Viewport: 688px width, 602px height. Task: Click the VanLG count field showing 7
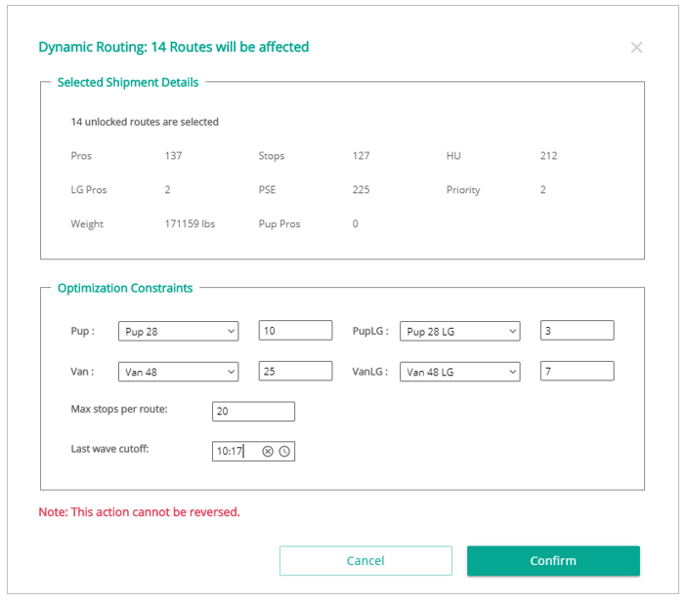[x=577, y=371]
